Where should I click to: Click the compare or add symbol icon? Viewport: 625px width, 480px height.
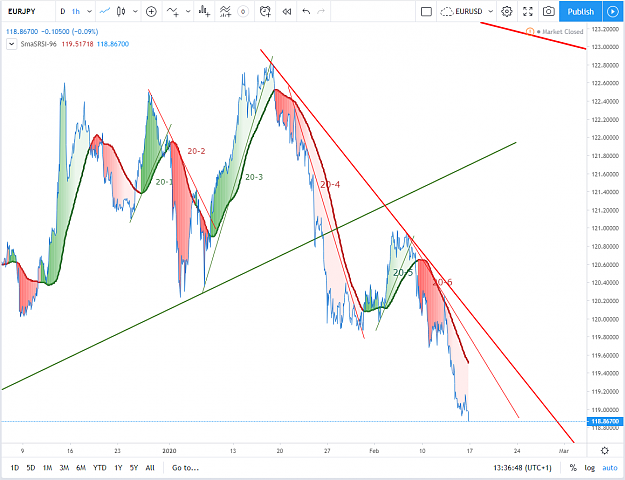coord(151,12)
